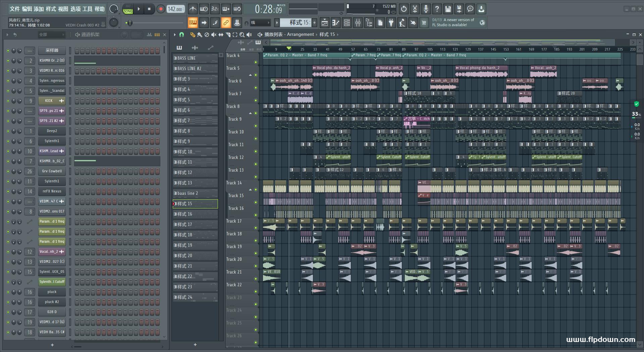Screen dimensions: 644x352
Task: Open the channel rack view icon
Action: [346, 23]
